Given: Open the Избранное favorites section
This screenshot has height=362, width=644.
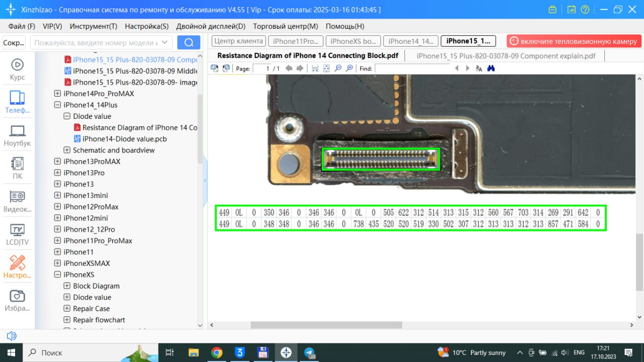Looking at the screenshot, I should (17, 301).
